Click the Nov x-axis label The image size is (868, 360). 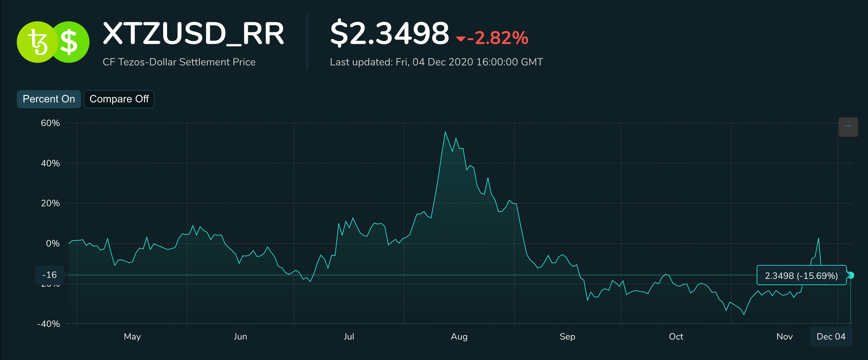click(784, 337)
